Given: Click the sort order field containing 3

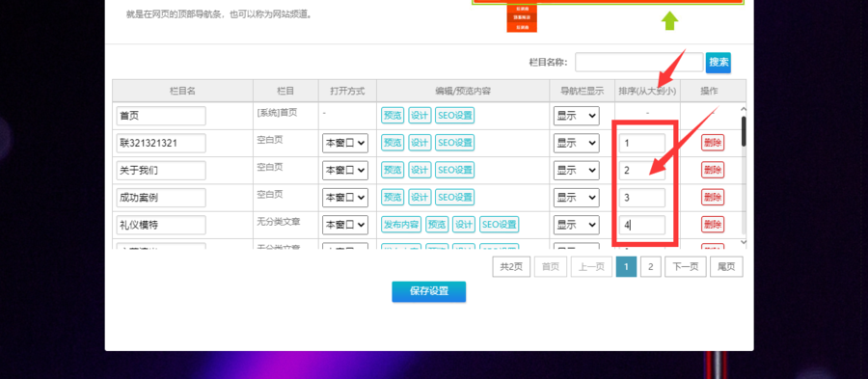Looking at the screenshot, I should pyautogui.click(x=642, y=198).
